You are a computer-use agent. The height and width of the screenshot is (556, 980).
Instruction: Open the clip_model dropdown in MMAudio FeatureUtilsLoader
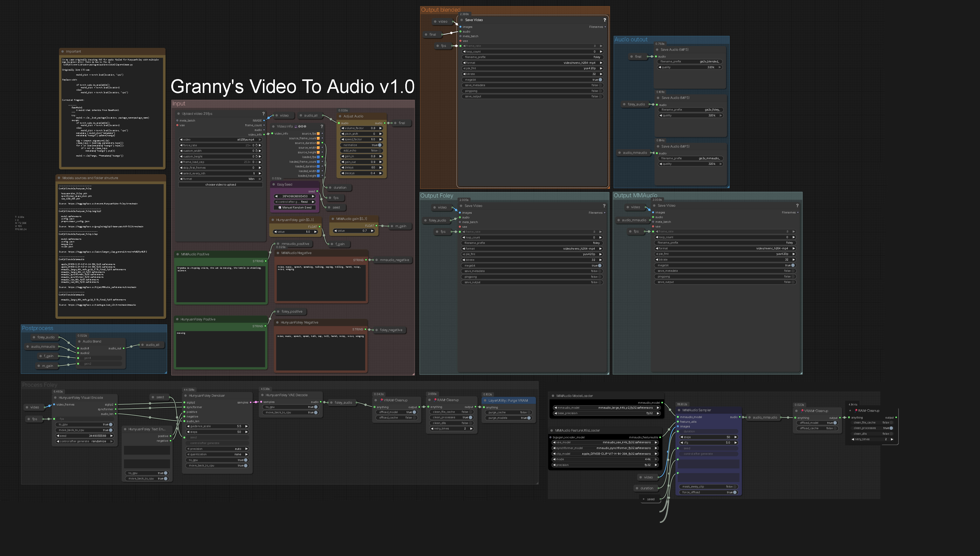tap(605, 454)
